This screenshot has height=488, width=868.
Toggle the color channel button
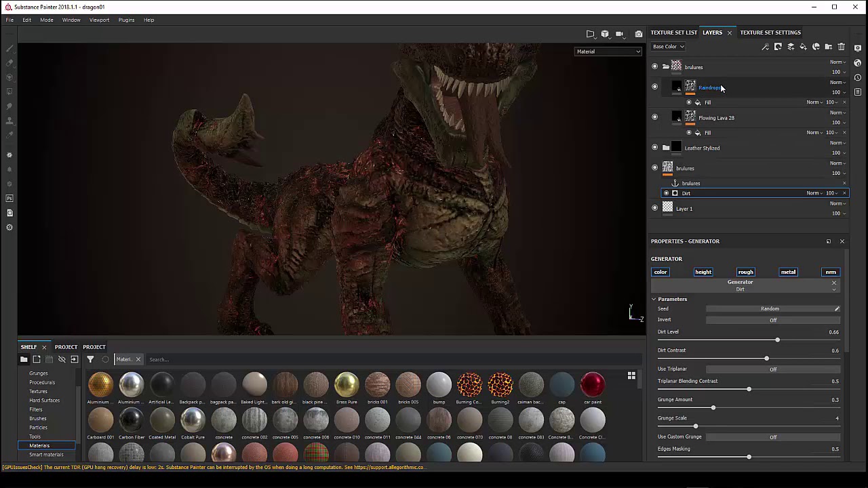pos(660,272)
